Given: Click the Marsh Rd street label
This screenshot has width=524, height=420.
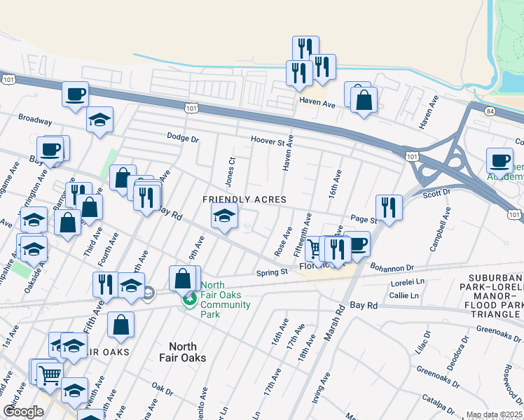Looking at the screenshot, I should 334,323.
